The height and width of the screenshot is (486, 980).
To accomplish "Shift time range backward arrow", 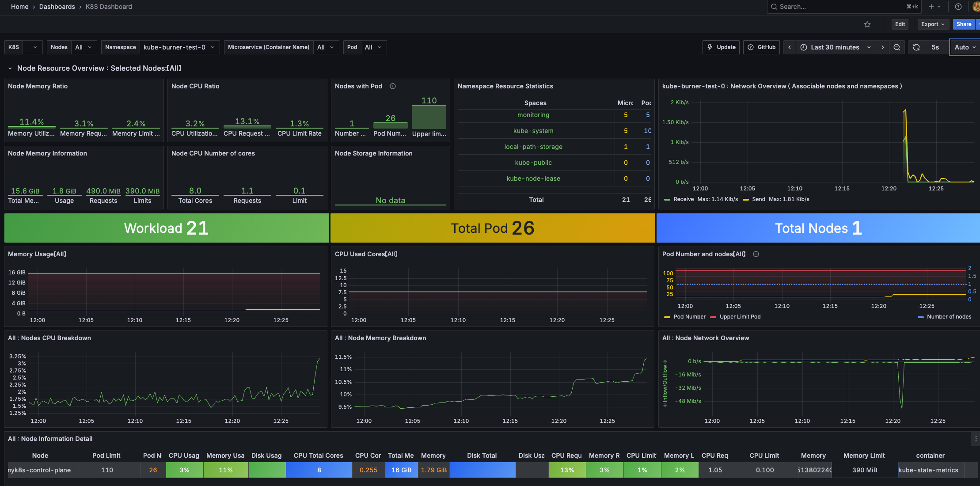I will point(790,47).
